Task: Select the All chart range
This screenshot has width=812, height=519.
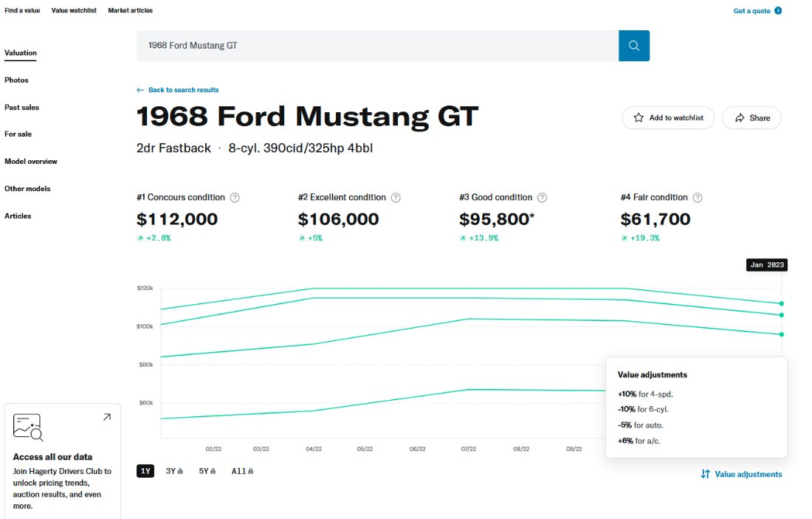Action: click(x=242, y=471)
